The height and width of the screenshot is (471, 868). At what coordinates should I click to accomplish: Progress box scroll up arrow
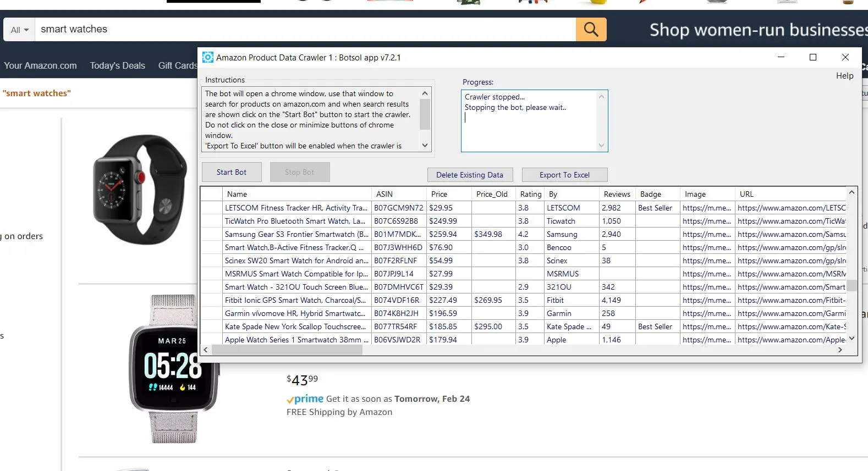[601, 97]
